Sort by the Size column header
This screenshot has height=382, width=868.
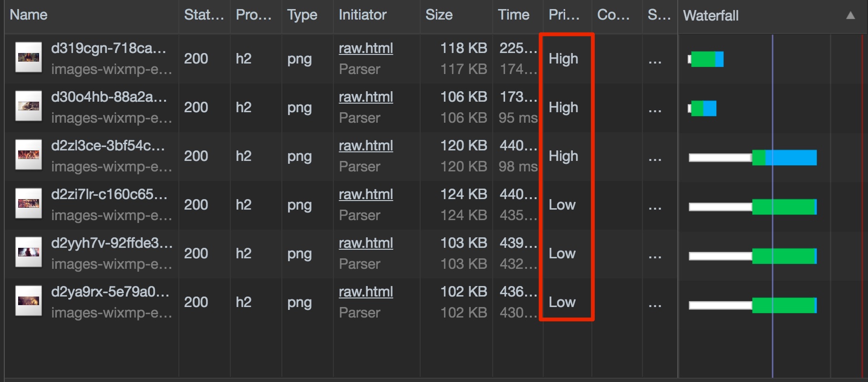(x=439, y=15)
